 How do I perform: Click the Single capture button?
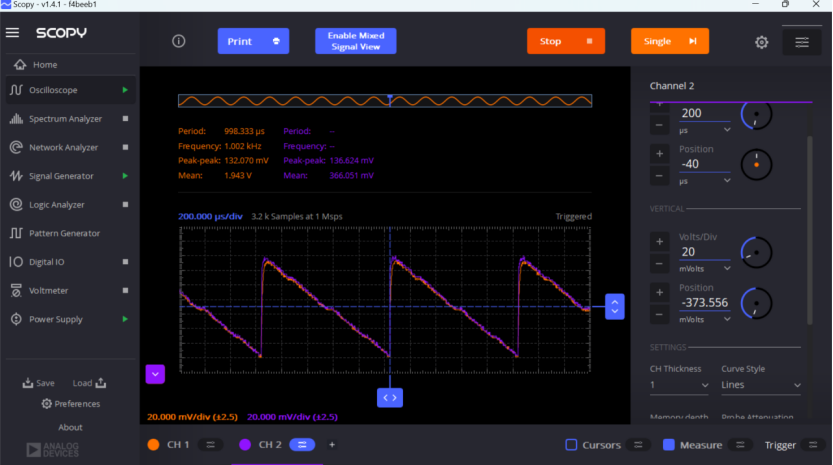(x=670, y=41)
